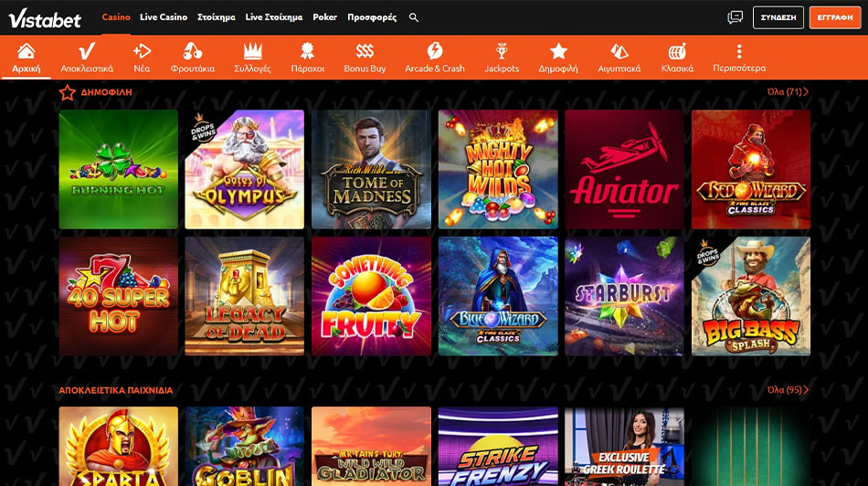Open the search magnifier icon
The height and width of the screenshot is (486, 868).
[414, 17]
